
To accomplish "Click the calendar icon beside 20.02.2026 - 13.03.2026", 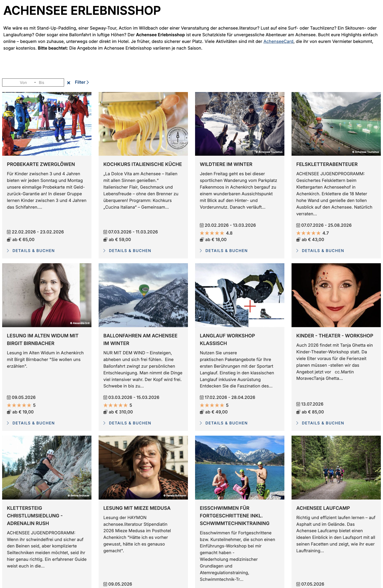I will [202, 225].
